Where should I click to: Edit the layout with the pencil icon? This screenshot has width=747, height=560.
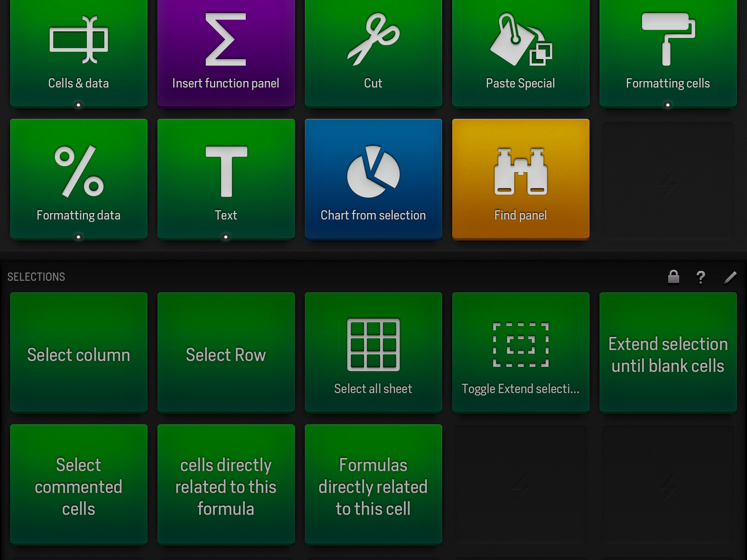(731, 277)
